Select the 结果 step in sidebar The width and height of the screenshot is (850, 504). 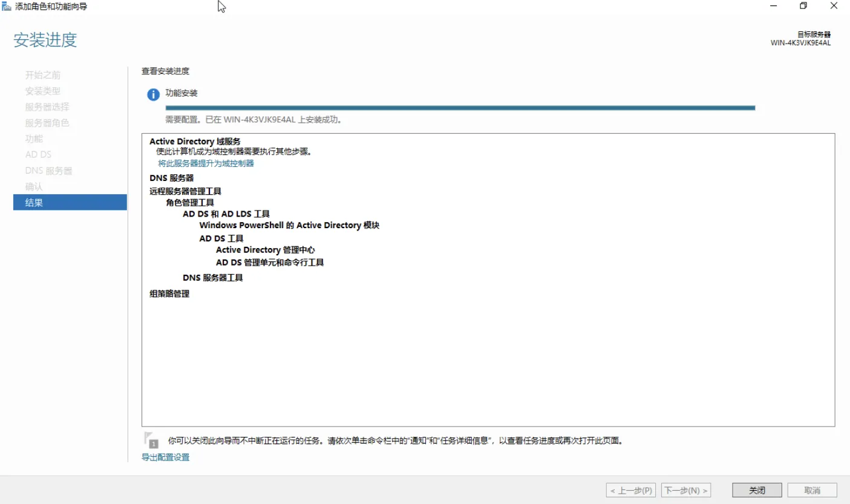point(70,203)
